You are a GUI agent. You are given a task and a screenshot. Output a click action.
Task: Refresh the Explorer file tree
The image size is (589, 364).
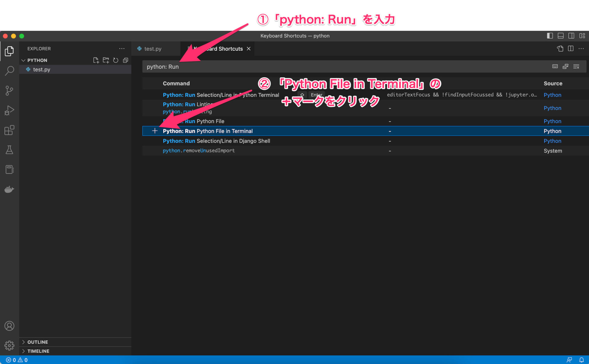(116, 60)
